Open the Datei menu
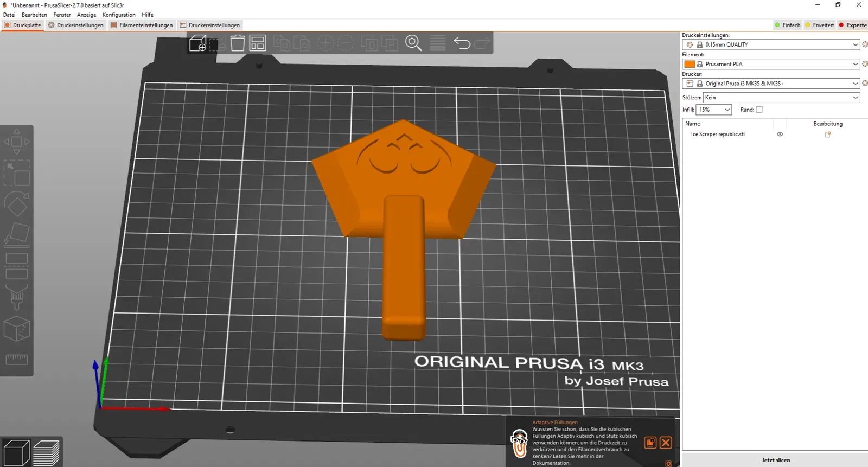This screenshot has height=467, width=868. [9, 15]
